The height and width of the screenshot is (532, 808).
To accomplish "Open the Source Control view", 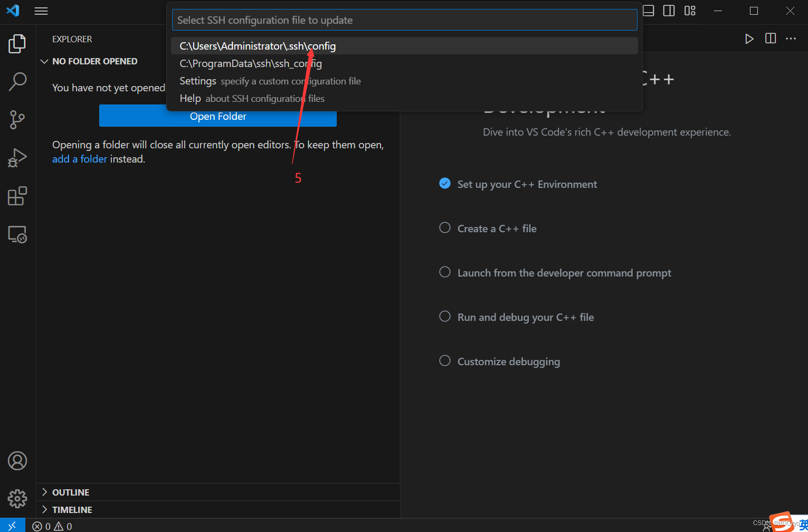I will pos(17,120).
